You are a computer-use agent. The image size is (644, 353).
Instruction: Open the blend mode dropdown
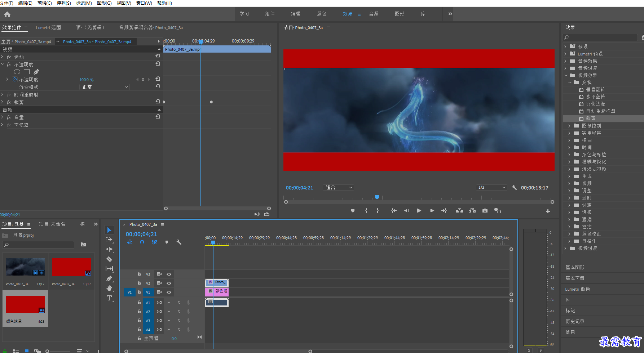104,87
